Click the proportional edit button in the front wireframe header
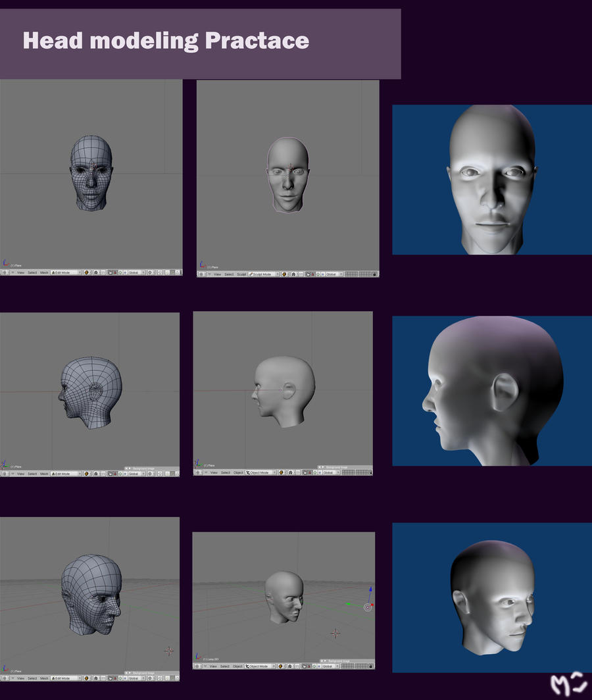 (x=149, y=272)
